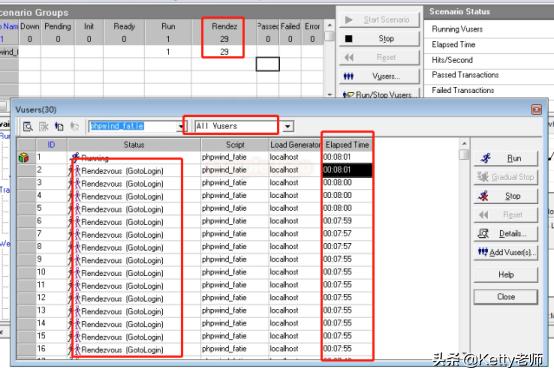Click the Stop button with the red runner
This screenshot has height=378, width=554.
click(506, 196)
